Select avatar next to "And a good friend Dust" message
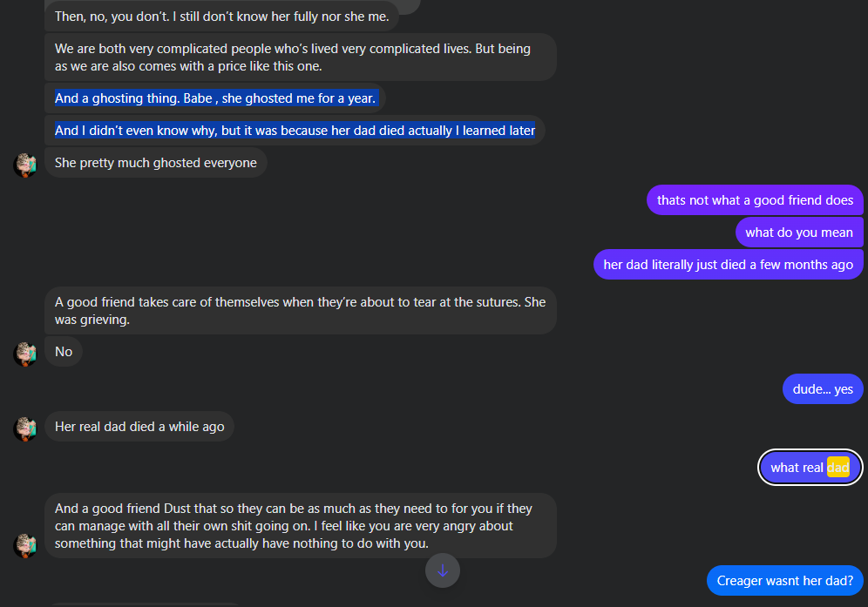Screen dimensions: 868x607 point(25,544)
